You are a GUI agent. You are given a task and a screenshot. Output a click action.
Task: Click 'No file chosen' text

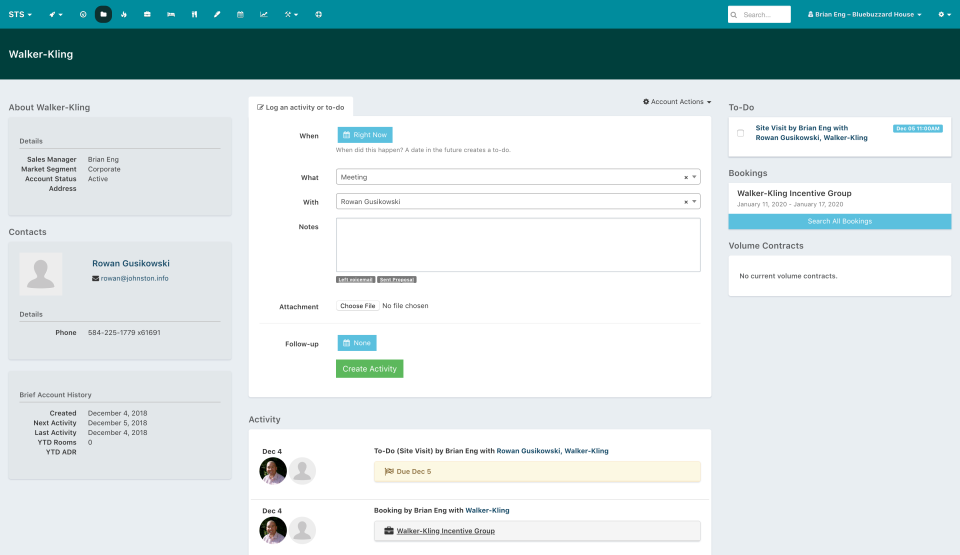pos(405,306)
